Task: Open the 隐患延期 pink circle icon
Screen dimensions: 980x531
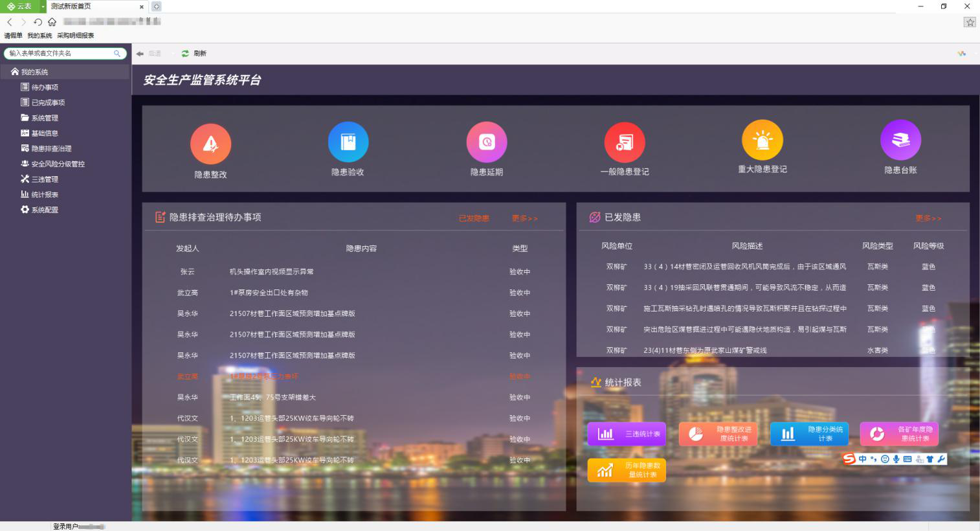Action: click(487, 142)
